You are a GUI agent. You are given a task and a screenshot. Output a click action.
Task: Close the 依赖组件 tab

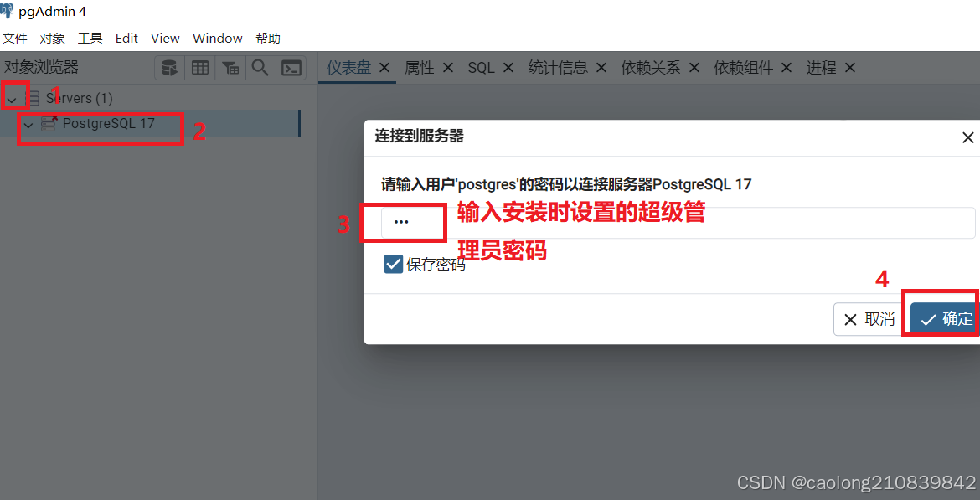(787, 68)
